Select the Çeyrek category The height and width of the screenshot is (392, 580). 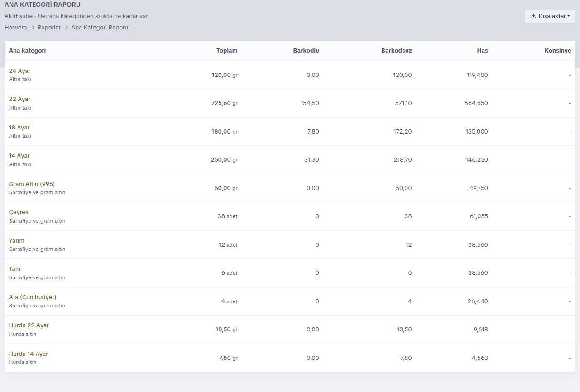coord(19,212)
